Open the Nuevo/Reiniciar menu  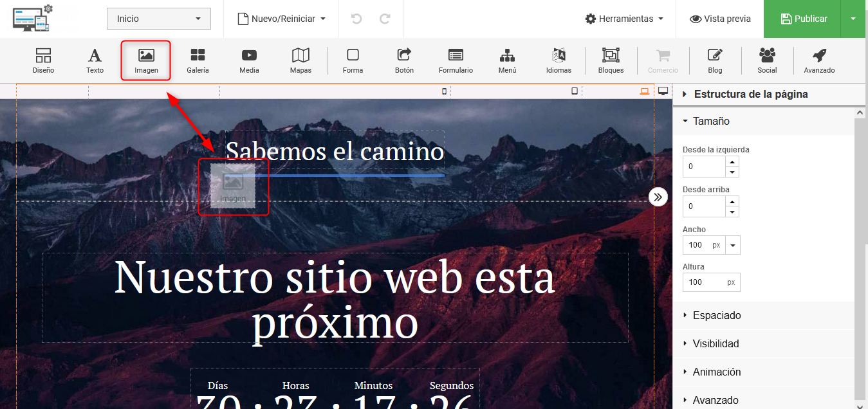(282, 19)
